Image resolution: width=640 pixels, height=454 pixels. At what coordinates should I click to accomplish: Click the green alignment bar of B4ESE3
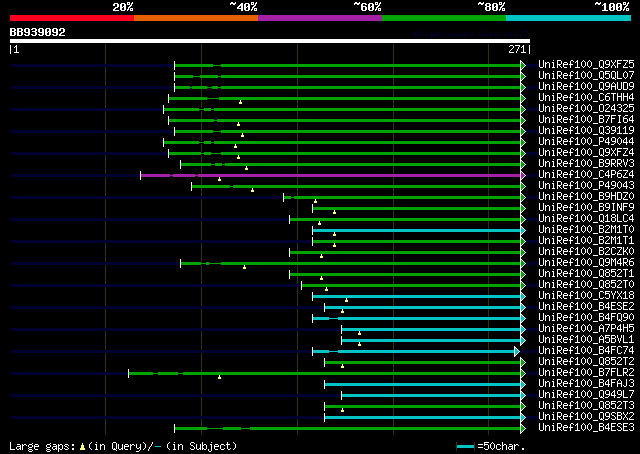(x=347, y=429)
